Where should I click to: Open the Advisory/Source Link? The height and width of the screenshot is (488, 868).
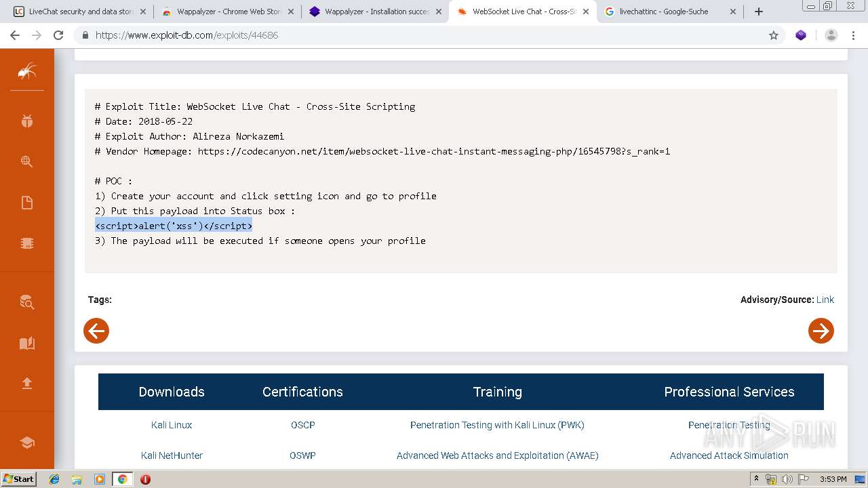tap(825, 300)
